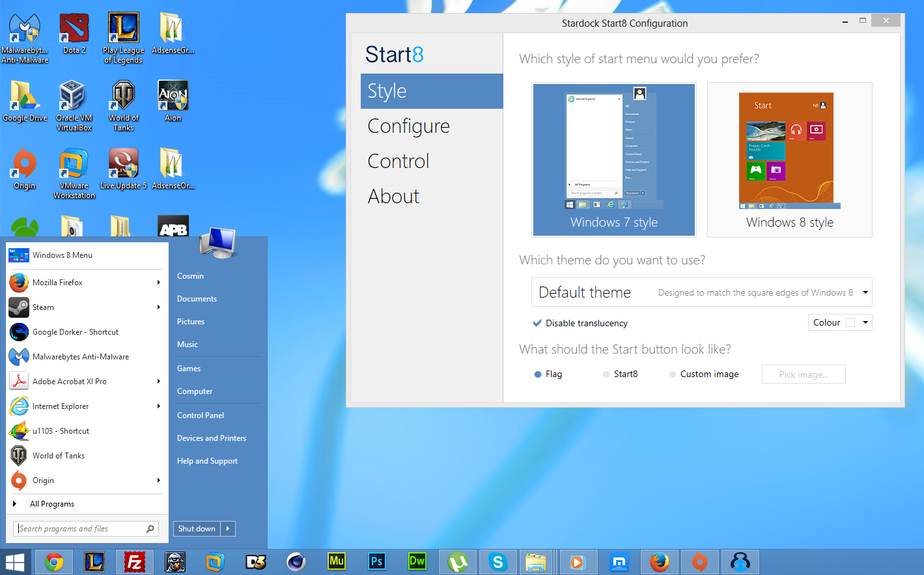
Task: Open Devices and Printers from the start menu
Action: tap(212, 438)
